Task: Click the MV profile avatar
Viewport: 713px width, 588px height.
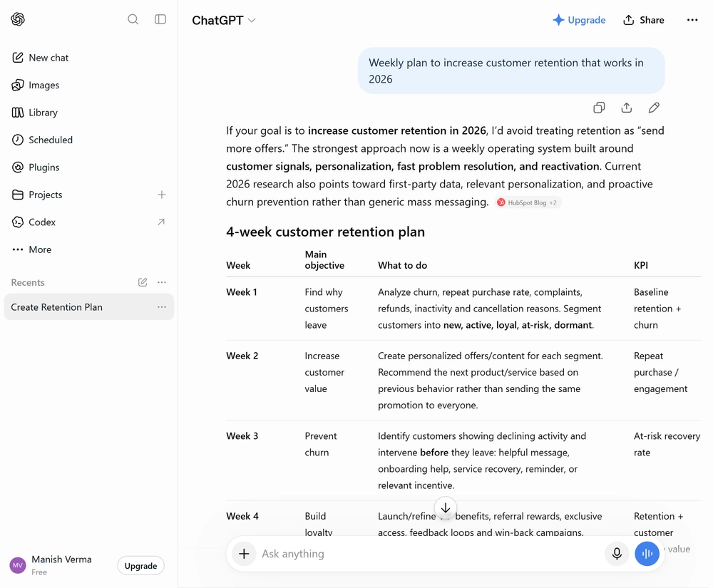Action: point(18,565)
